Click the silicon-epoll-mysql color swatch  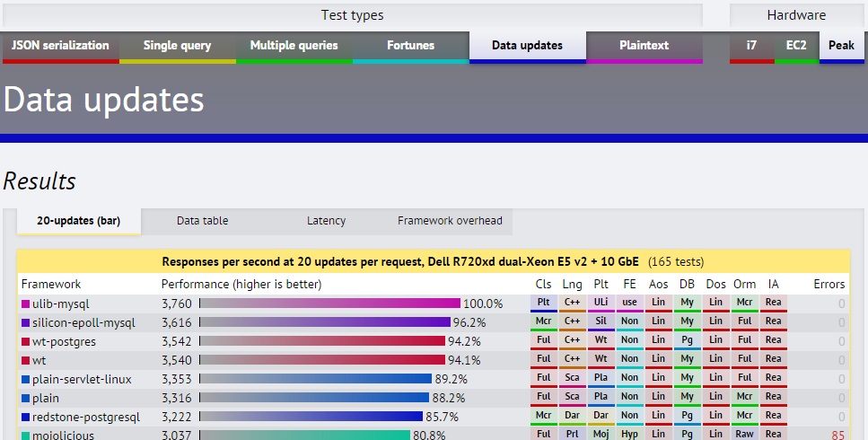pyautogui.click(x=25, y=322)
